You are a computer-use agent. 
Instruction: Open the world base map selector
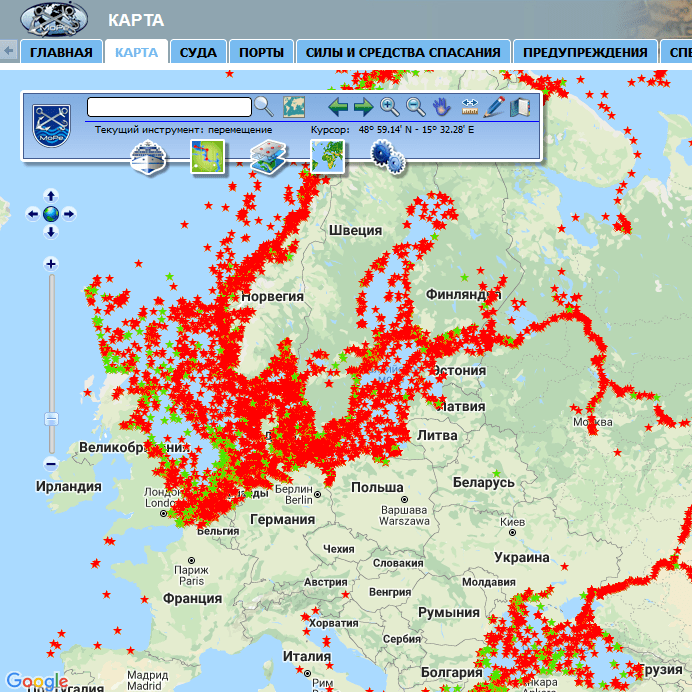[x=327, y=157]
